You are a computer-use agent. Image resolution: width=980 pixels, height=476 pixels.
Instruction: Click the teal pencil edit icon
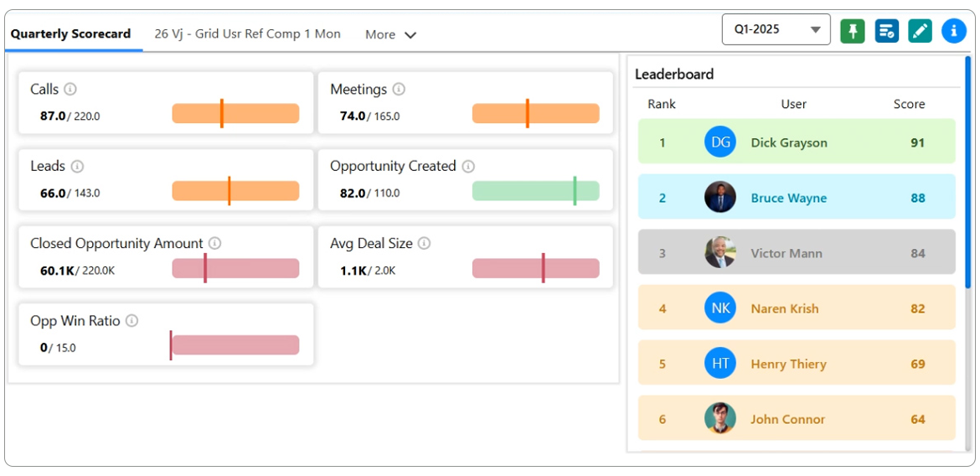coord(920,31)
